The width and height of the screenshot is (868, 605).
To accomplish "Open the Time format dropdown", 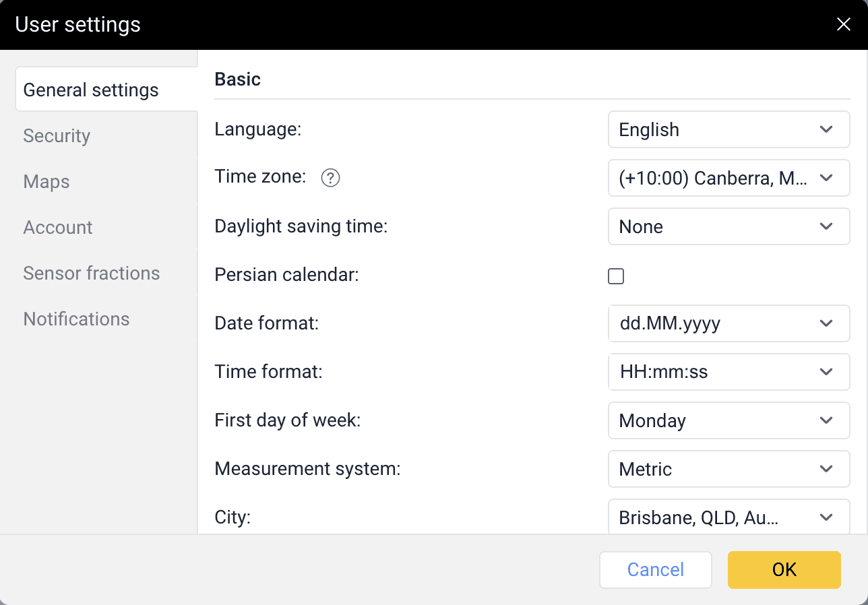I will pyautogui.click(x=728, y=372).
